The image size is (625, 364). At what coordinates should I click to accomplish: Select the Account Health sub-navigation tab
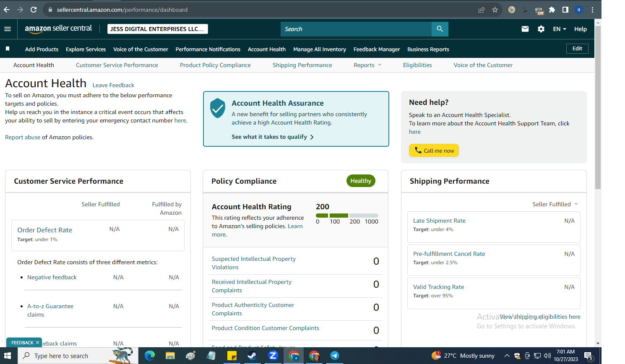click(34, 65)
